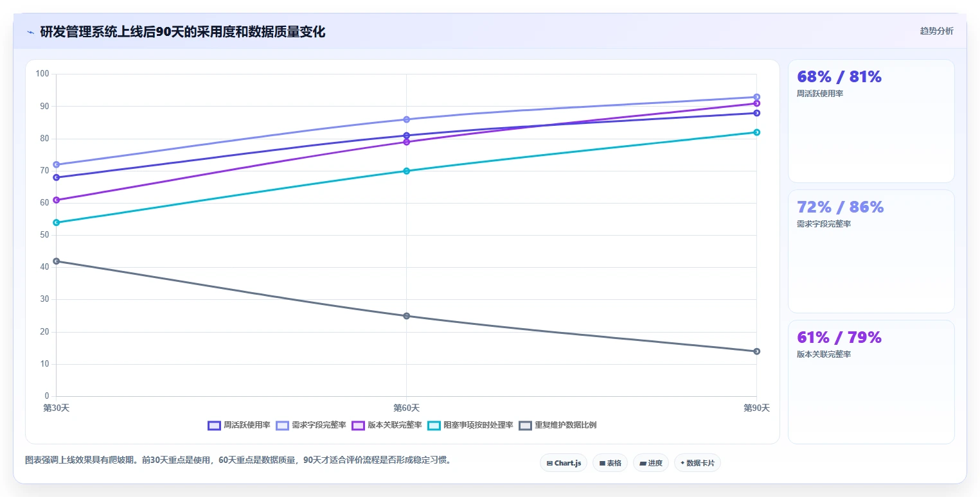The image size is (980, 497).
Task: Toggle the 阻塞事项按时处理率 legend item
Action: [470, 425]
